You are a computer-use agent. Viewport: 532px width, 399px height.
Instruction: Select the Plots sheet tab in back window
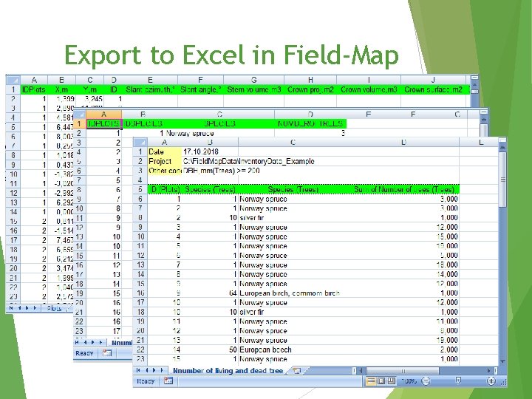click(55, 308)
